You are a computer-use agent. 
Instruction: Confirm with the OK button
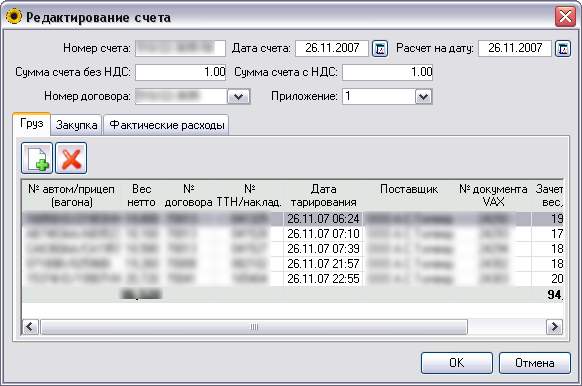tap(457, 363)
